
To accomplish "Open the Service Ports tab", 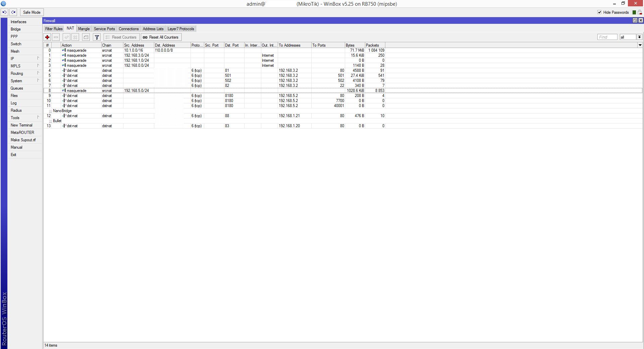I will click(x=104, y=29).
